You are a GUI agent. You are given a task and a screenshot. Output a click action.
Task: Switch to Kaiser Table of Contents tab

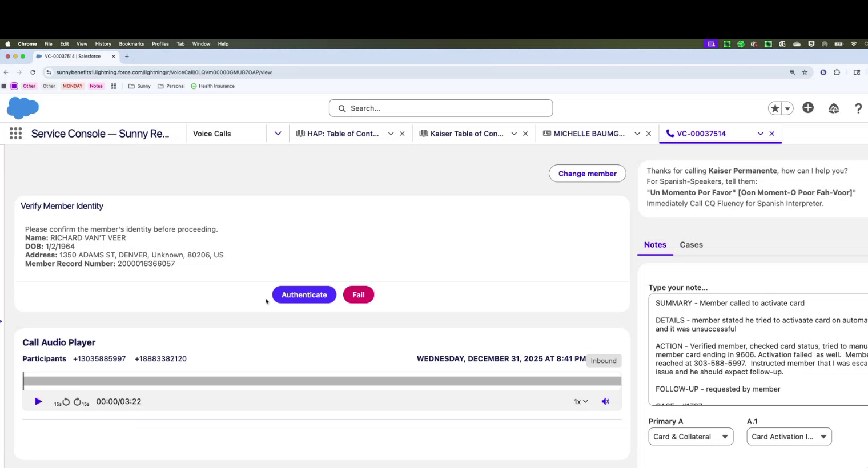(467, 134)
